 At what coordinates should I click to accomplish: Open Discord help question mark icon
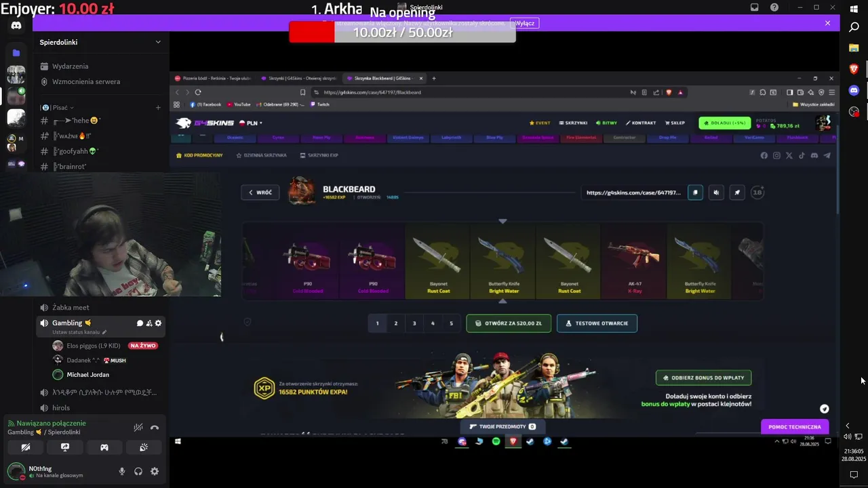pos(774,7)
